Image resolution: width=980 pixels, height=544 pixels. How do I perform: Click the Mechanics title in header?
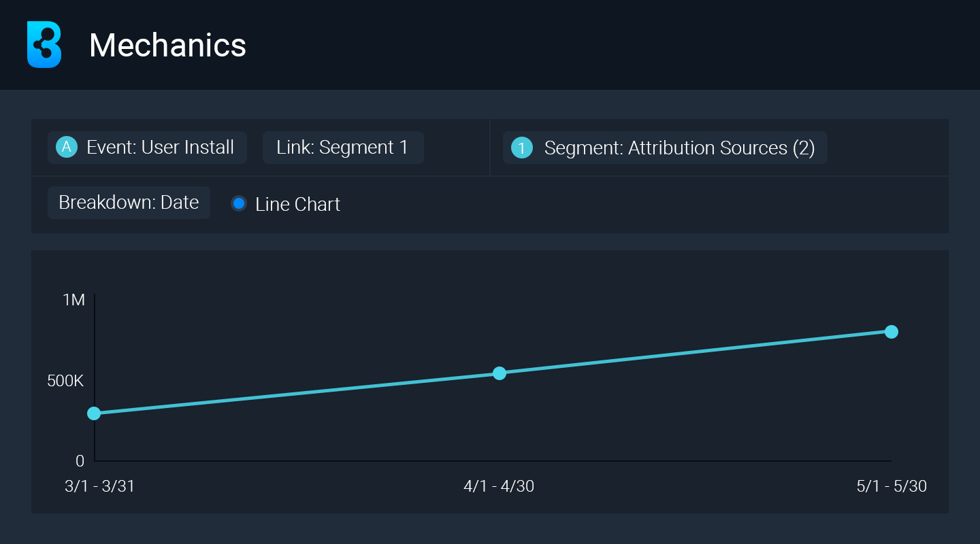(167, 46)
